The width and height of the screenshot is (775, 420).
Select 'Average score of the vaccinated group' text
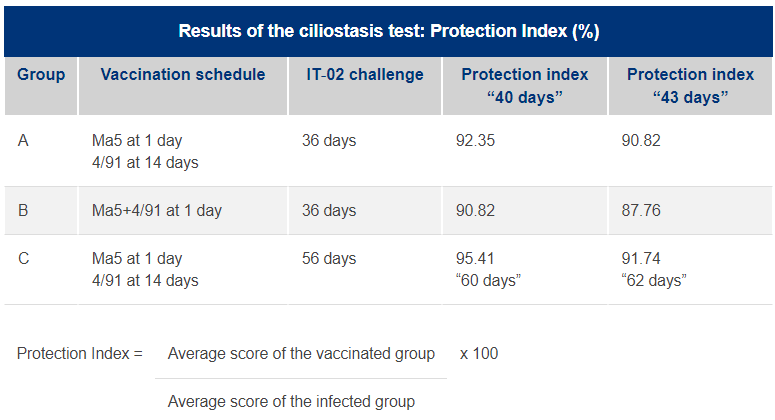(x=301, y=354)
